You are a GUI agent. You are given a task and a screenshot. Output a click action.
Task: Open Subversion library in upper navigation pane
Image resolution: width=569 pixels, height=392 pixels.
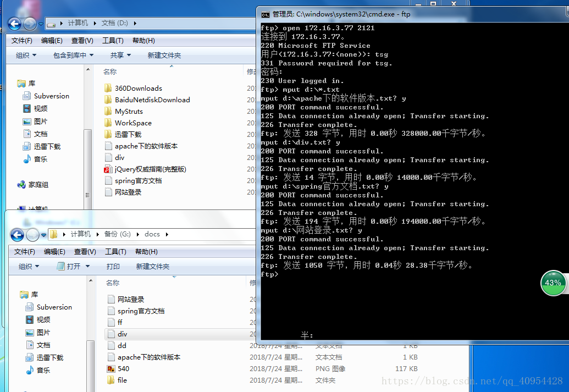pos(46,96)
